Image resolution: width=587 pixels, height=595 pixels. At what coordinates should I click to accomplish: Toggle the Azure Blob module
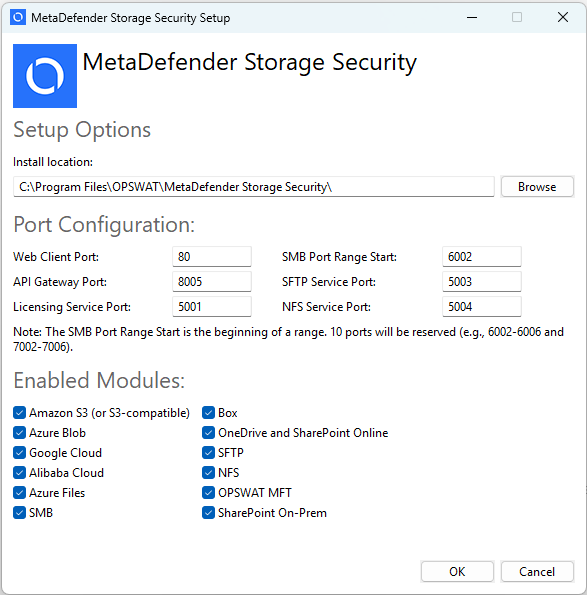click(x=19, y=433)
